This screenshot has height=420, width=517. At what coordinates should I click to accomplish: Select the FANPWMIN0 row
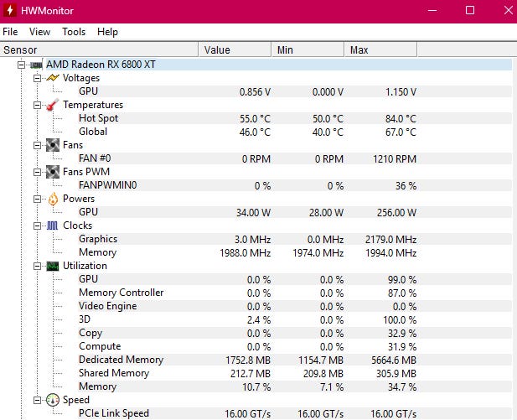pos(295,185)
